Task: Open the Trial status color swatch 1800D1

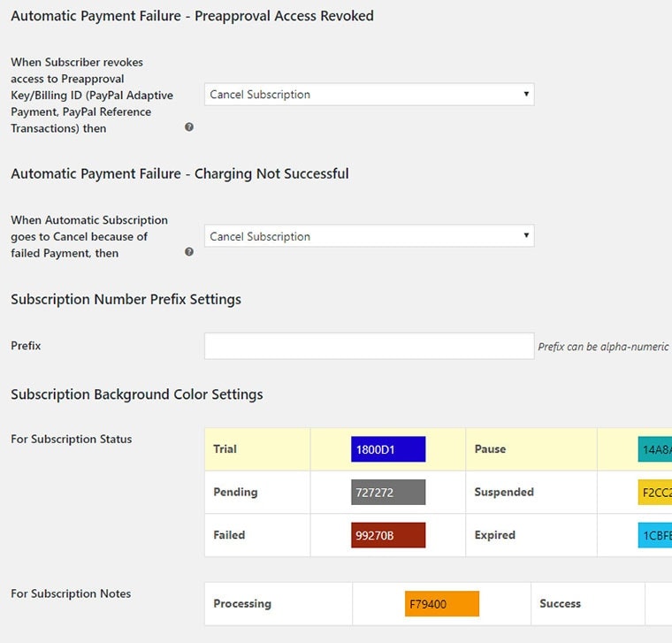Action: 388,449
